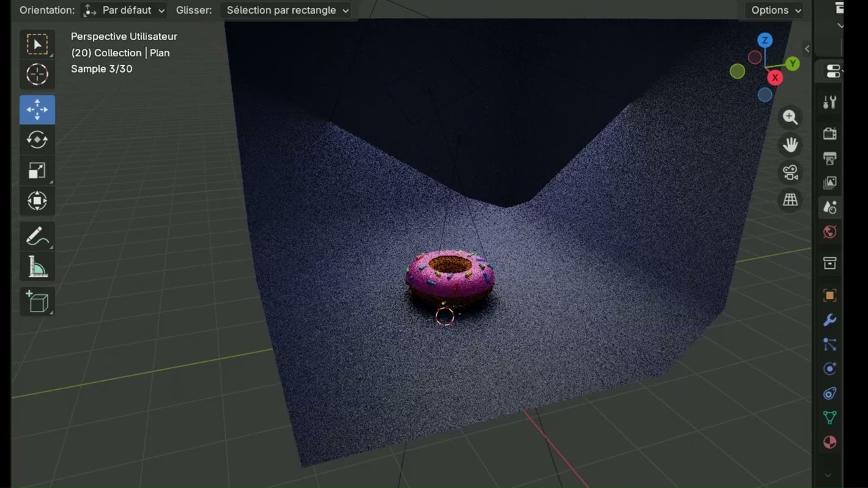Open the Material properties tab
Image resolution: width=868 pixels, height=488 pixels.
[x=830, y=443]
